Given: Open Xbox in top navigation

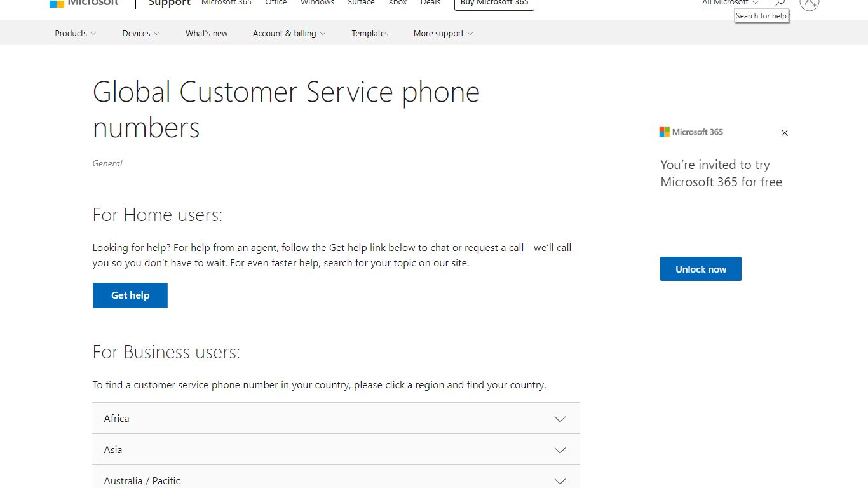Looking at the screenshot, I should point(398,3).
